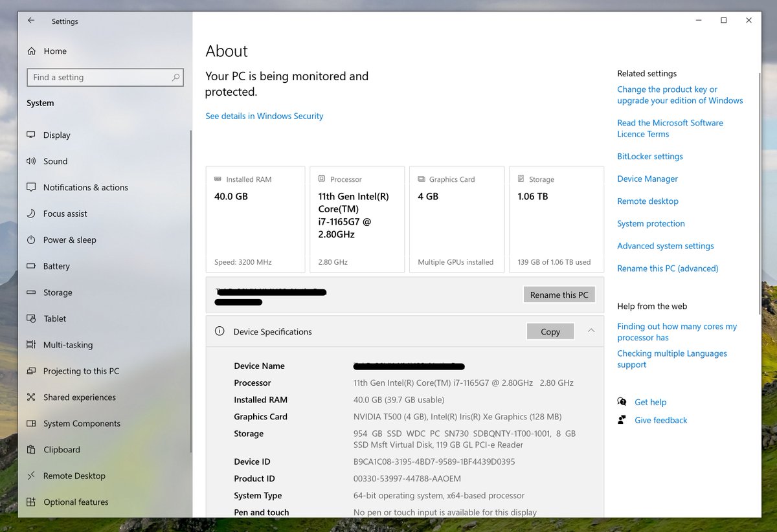
Task: Click the Device ID value text
Action: tap(434, 461)
